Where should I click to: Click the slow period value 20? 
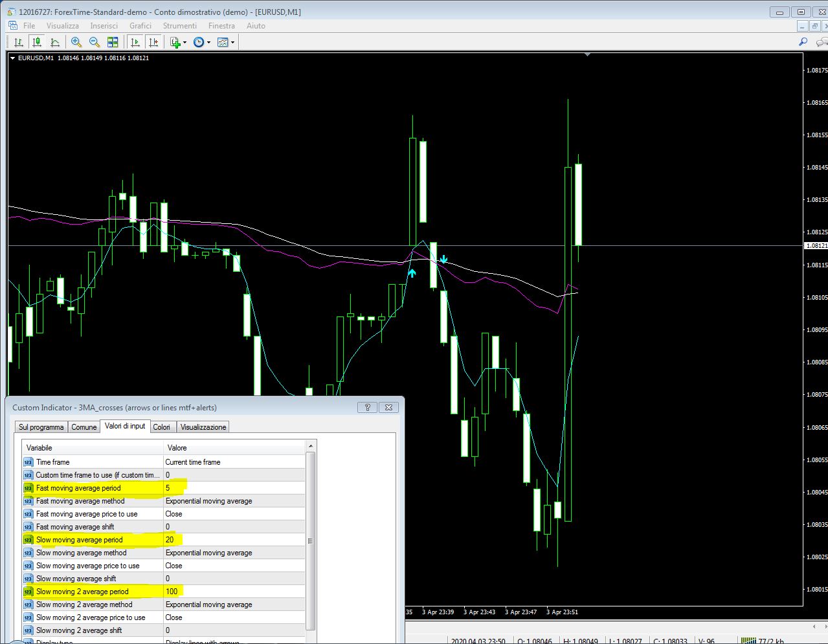click(170, 540)
